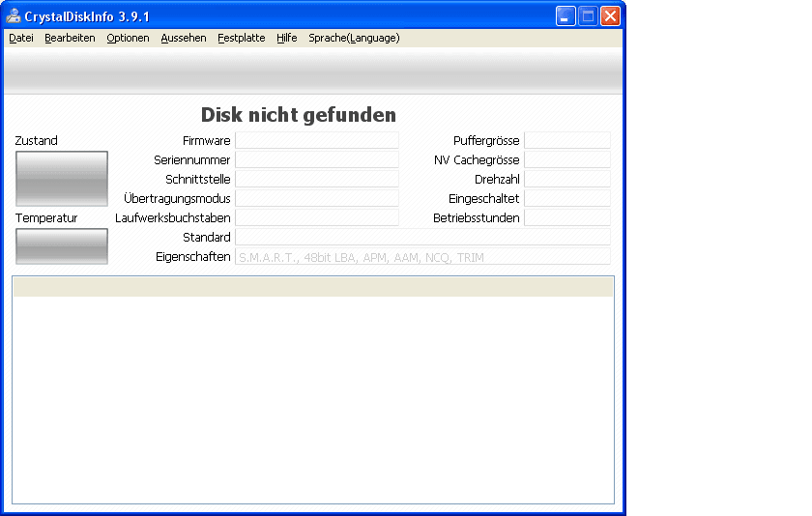Click the Standard field
Viewport: 812px width, 516px height.
pyautogui.click(x=422, y=237)
